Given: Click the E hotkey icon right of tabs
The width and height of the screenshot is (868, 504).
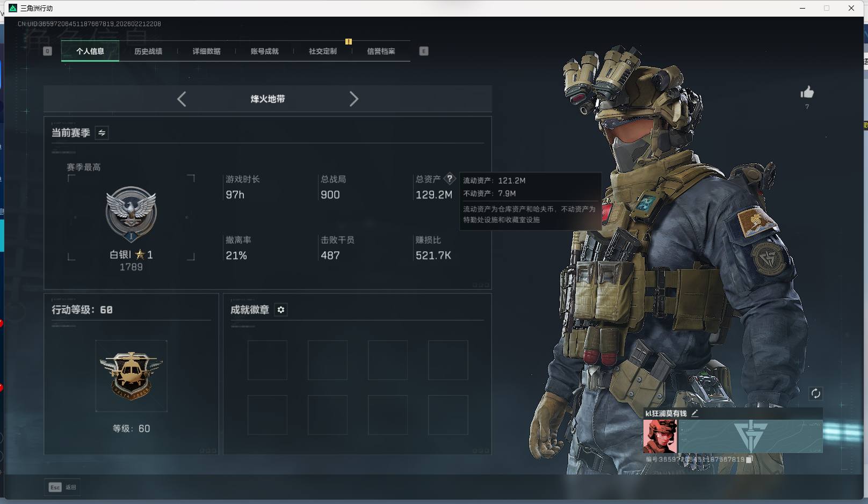Looking at the screenshot, I should 424,50.
